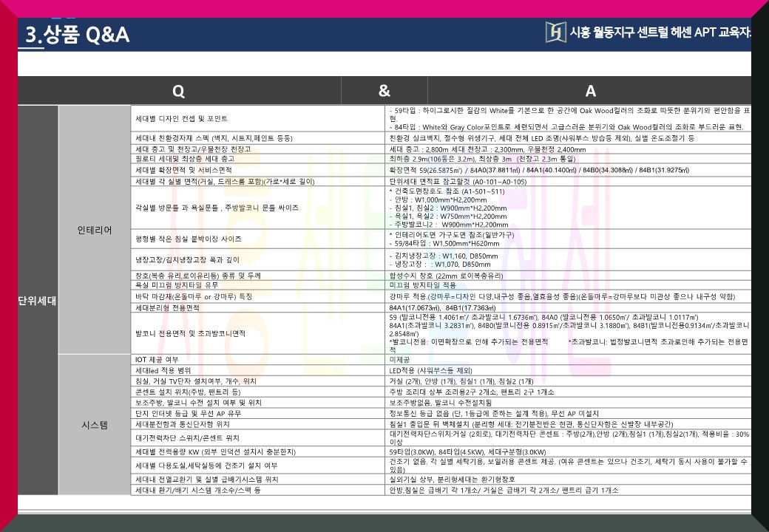Click answer '실외기실 상부, 분리형세대는 환기형창호'
This screenshot has width=769, height=532.
[x=452, y=479]
